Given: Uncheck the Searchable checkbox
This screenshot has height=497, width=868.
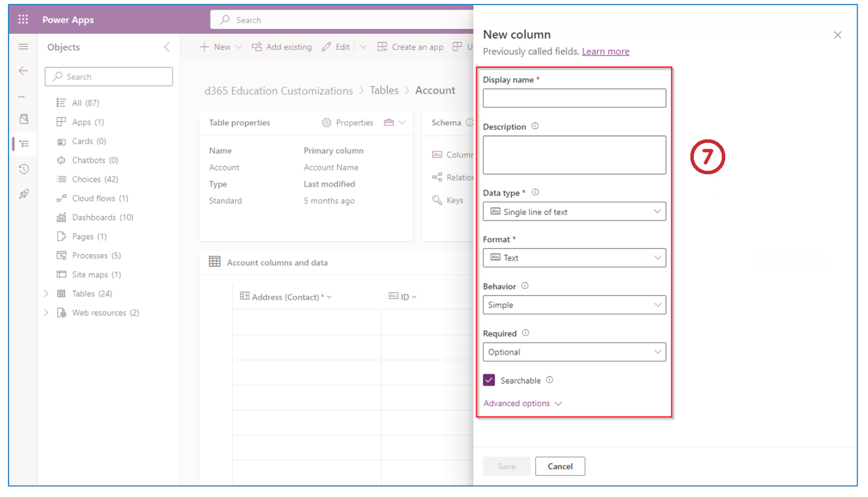Looking at the screenshot, I should pyautogui.click(x=489, y=380).
